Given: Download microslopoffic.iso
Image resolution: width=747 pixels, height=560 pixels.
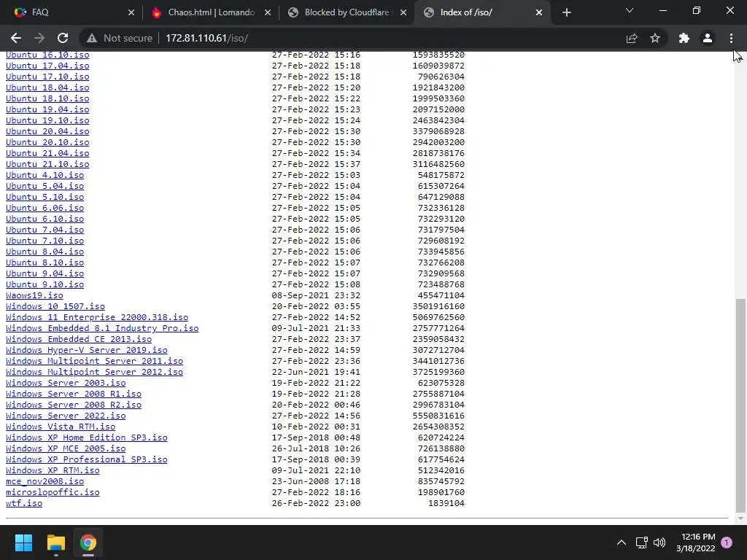Looking at the screenshot, I should coord(53,493).
